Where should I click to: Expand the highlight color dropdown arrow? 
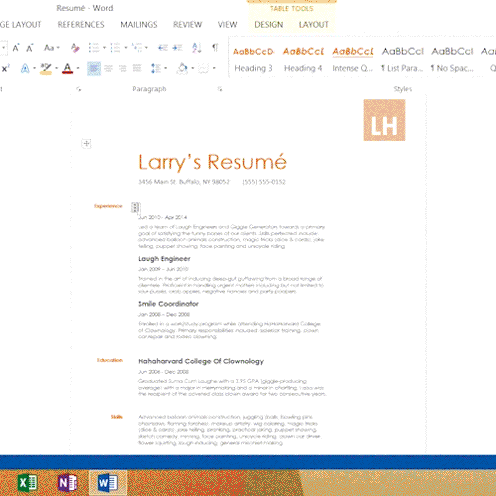pyautogui.click(x=56, y=68)
